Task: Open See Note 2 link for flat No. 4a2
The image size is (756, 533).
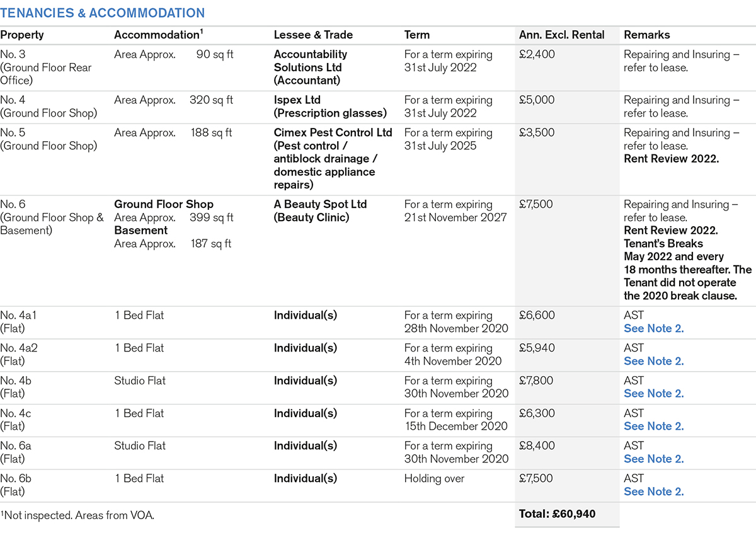Action: [x=653, y=361]
